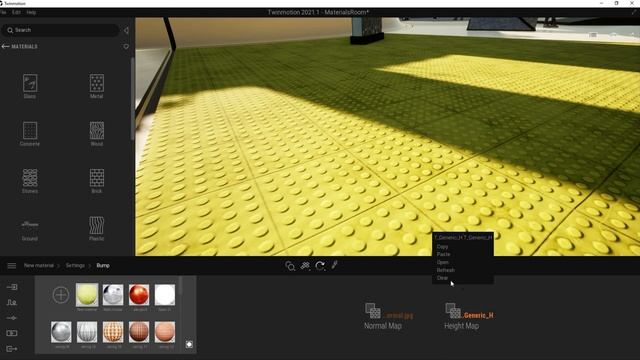Click the Height Map texture icon
Image resolution: width=640 pixels, height=360 pixels.
pos(453,311)
